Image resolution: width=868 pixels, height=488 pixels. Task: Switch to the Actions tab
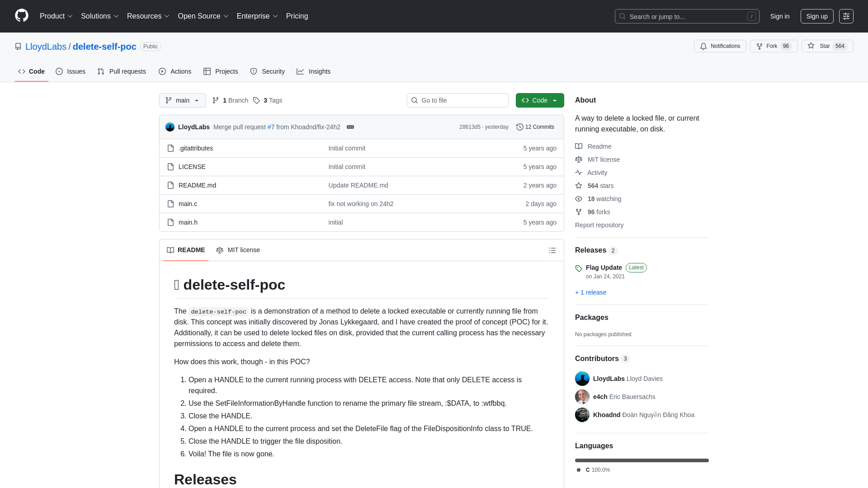coord(175,71)
